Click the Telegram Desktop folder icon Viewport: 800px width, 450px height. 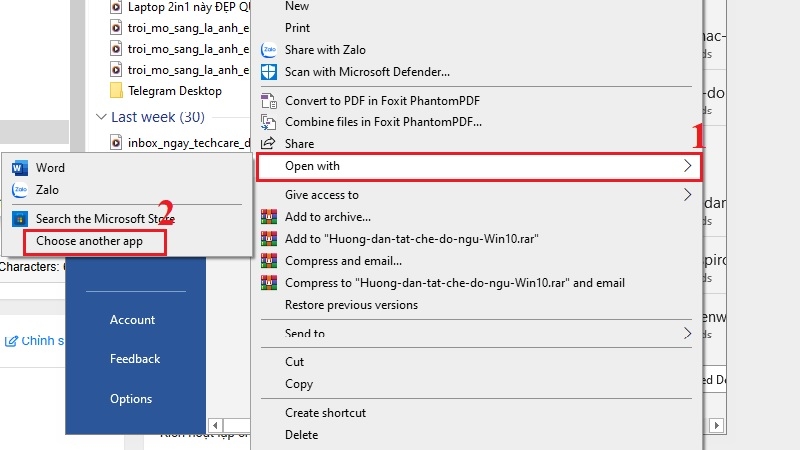click(116, 91)
